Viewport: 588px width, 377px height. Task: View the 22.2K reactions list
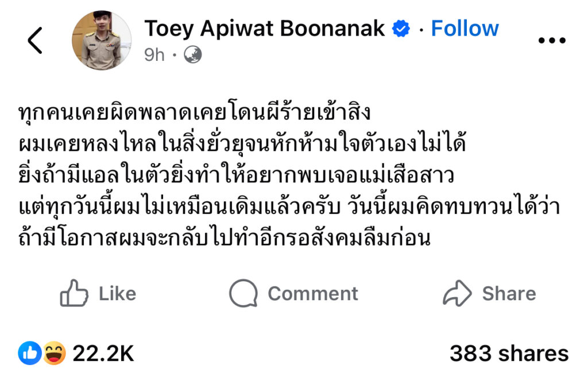[x=103, y=353]
